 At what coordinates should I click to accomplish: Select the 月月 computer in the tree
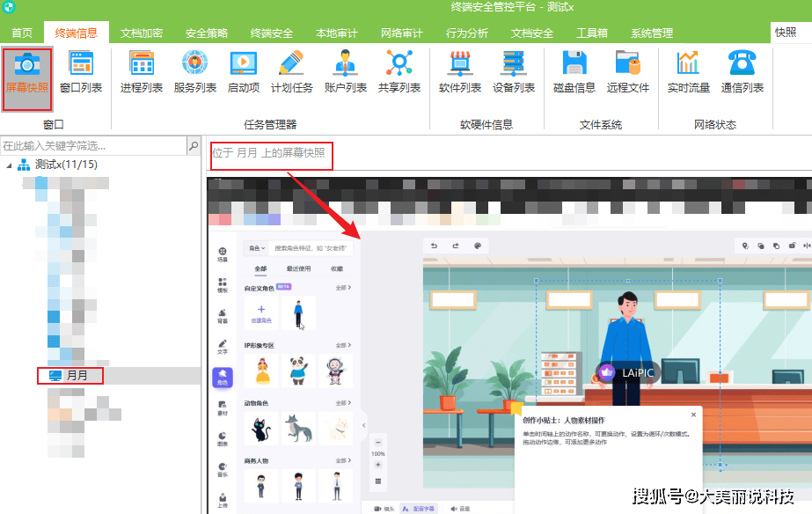[77, 376]
